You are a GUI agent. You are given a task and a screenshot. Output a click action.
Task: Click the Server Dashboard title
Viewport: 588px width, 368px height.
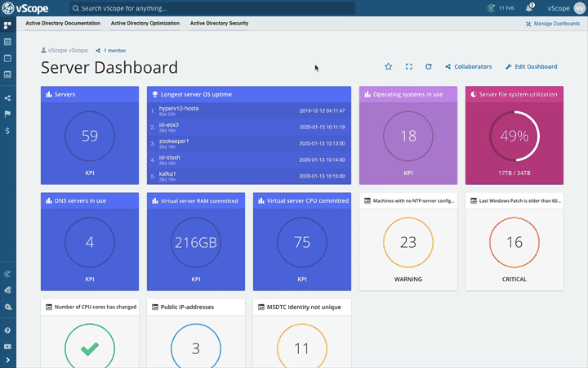click(x=109, y=68)
